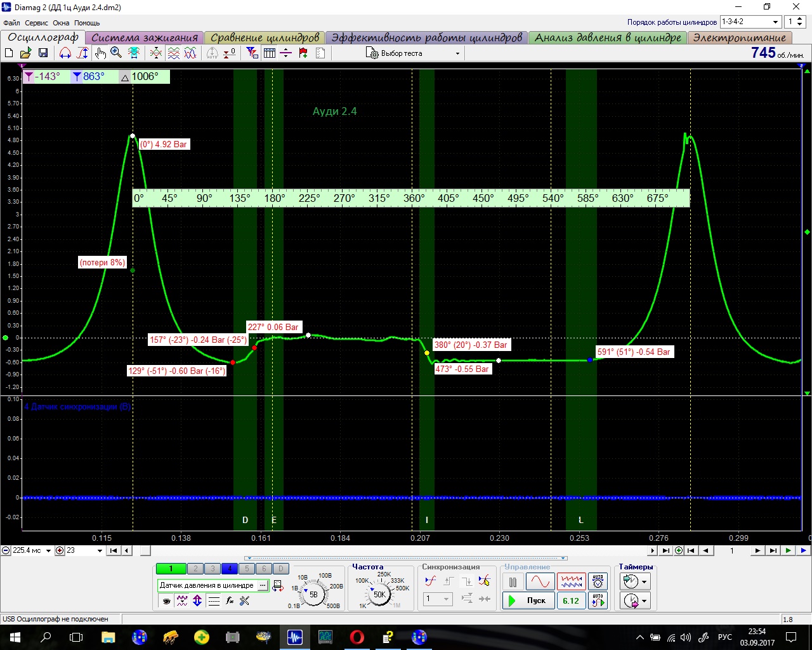Image resolution: width=812 pixels, height=650 pixels.
Task: Click the channel line style icon
Action: click(214, 600)
